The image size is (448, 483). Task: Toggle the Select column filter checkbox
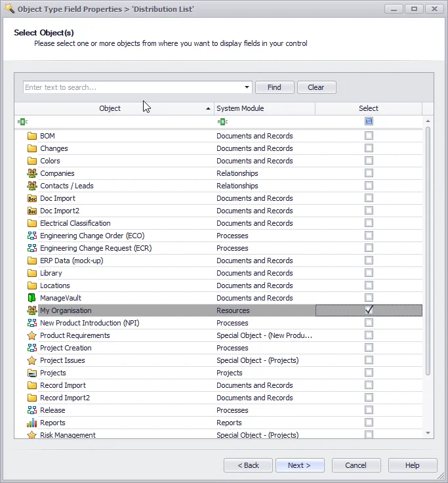point(369,121)
